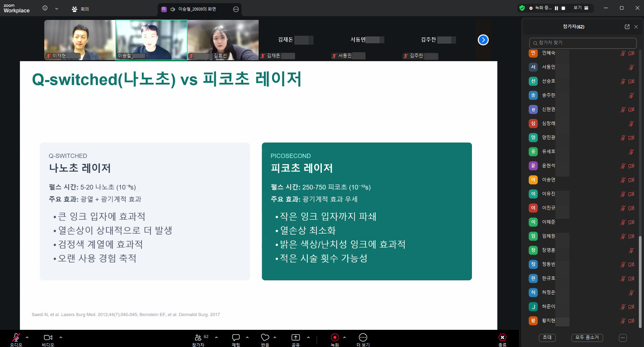Expand the video options arrow

pyautogui.click(x=61, y=337)
